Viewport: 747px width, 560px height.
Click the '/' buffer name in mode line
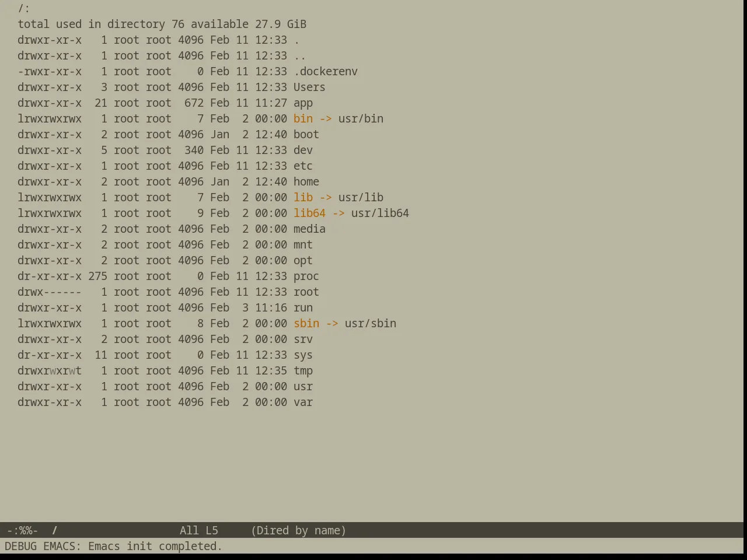[55, 530]
